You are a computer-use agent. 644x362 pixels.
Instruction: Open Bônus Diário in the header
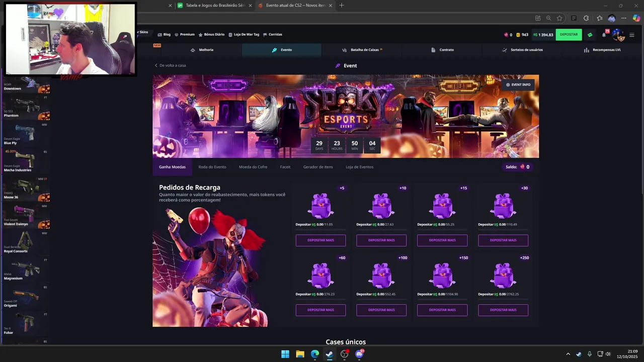coord(211,35)
